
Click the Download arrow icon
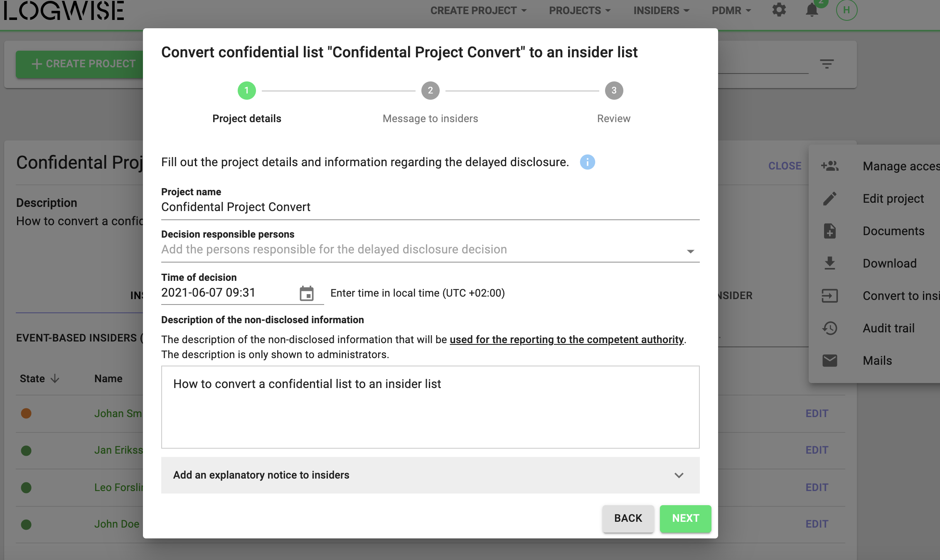(830, 263)
